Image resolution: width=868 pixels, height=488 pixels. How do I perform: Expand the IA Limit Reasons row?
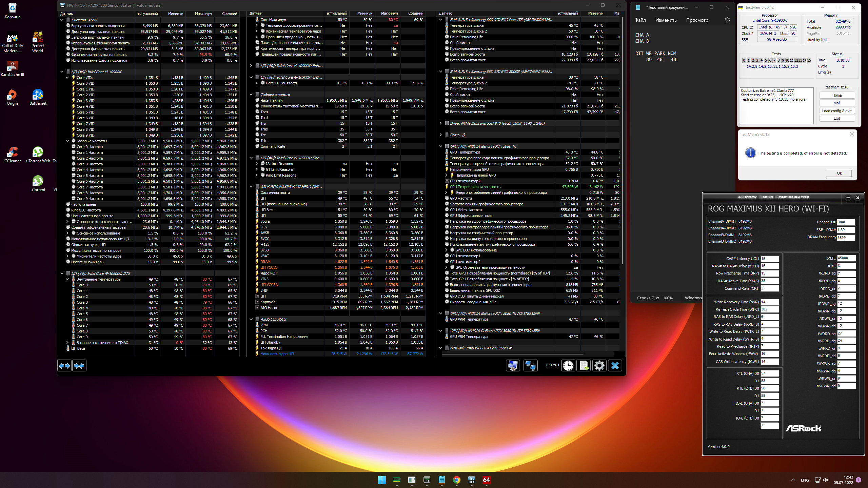[x=257, y=164]
